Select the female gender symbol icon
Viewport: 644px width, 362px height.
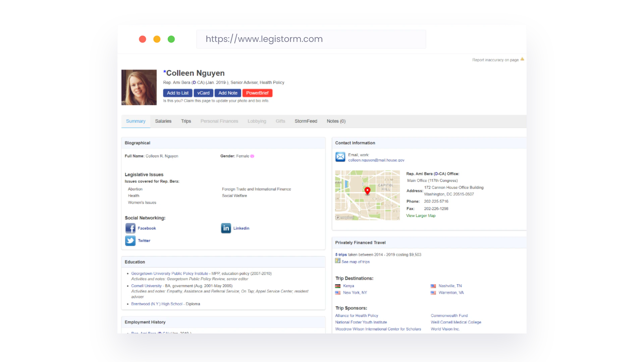pos(252,156)
